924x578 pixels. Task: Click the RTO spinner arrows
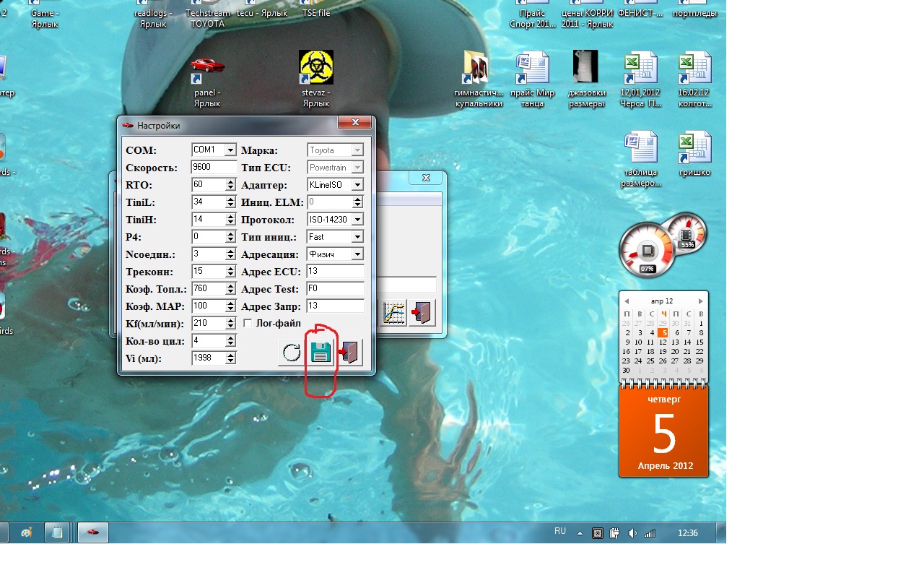[231, 185]
